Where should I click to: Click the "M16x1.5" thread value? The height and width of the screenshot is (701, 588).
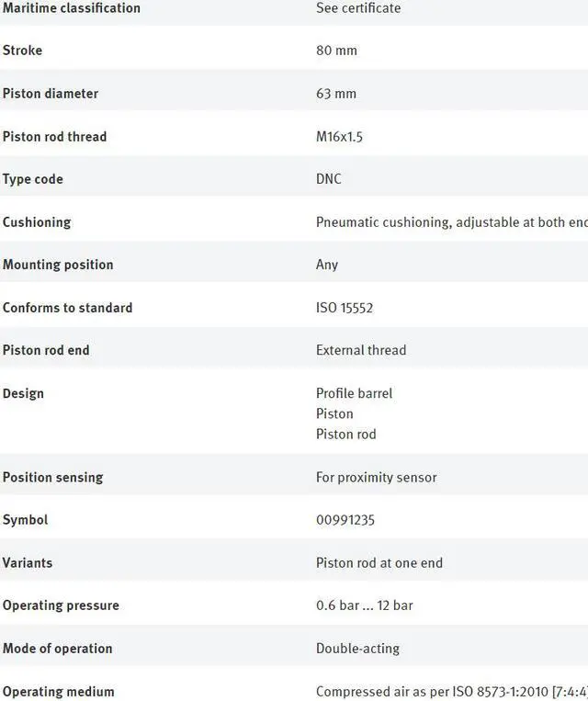340,137
